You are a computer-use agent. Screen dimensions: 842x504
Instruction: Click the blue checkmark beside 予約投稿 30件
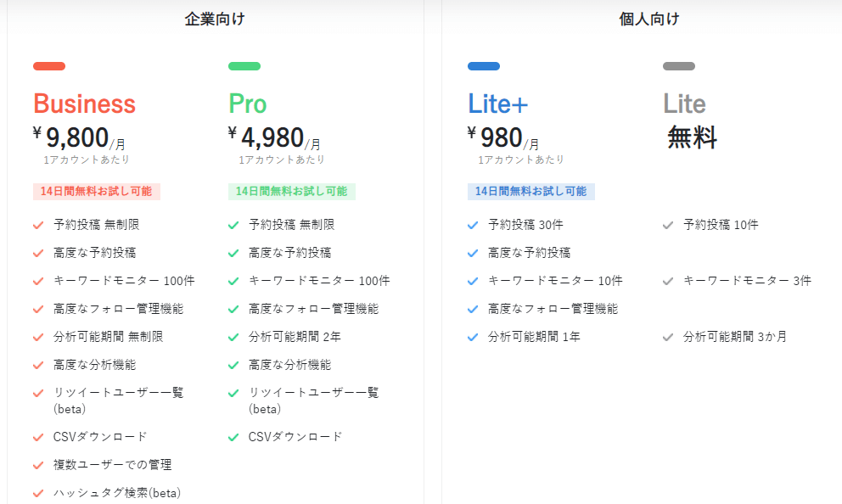[473, 226]
